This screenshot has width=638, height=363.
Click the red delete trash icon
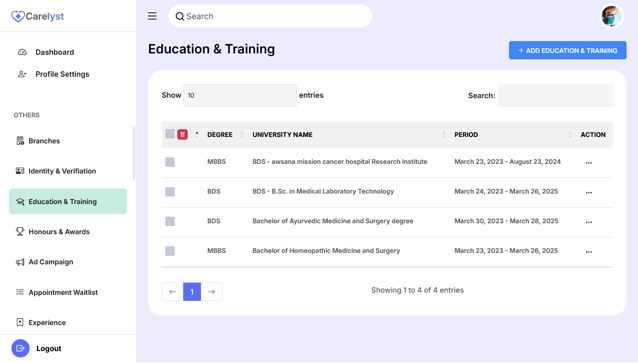182,134
